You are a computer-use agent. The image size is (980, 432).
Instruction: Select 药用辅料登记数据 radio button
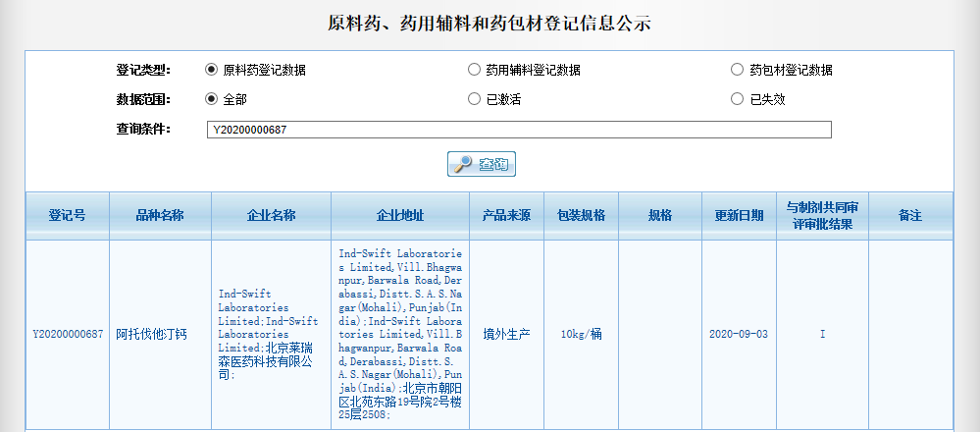click(x=475, y=70)
